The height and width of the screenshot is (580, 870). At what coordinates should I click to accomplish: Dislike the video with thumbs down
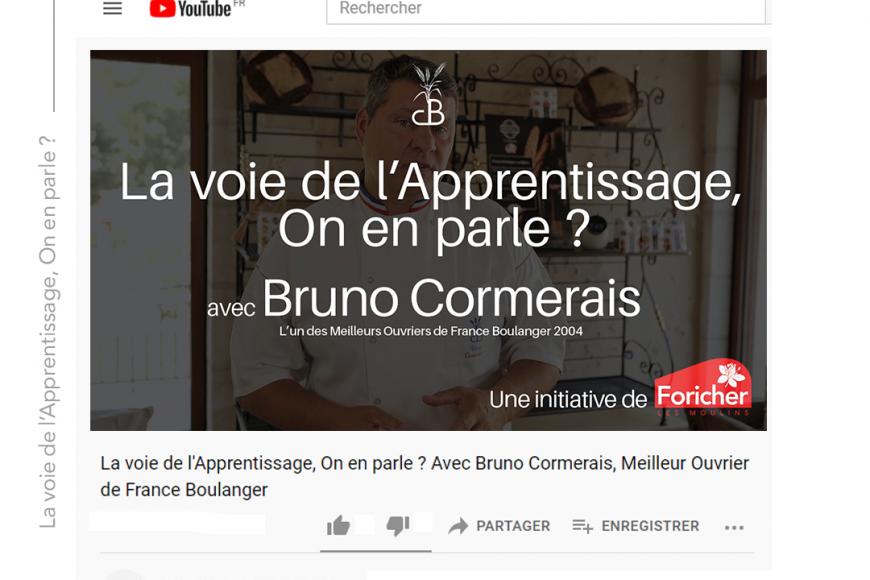pos(398,525)
